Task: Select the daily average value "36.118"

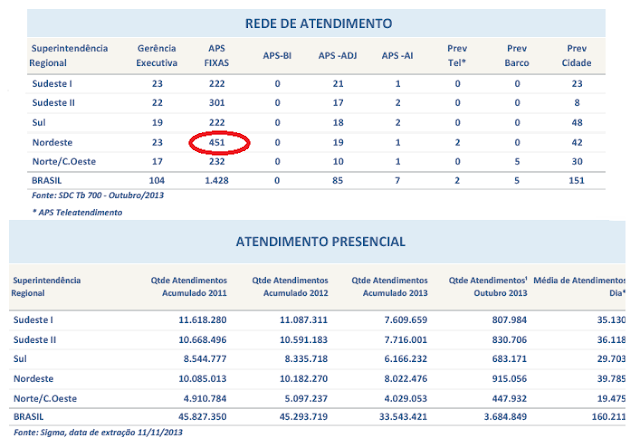Action: [x=611, y=340]
